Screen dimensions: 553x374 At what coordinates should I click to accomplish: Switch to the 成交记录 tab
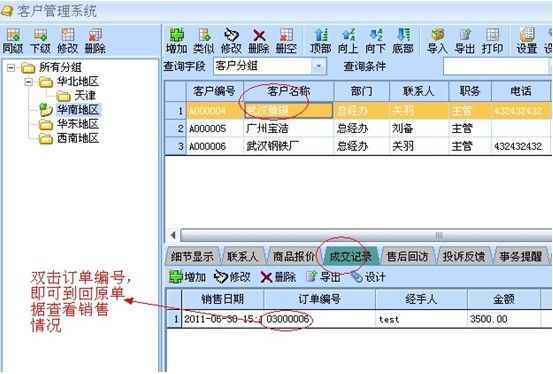point(350,257)
